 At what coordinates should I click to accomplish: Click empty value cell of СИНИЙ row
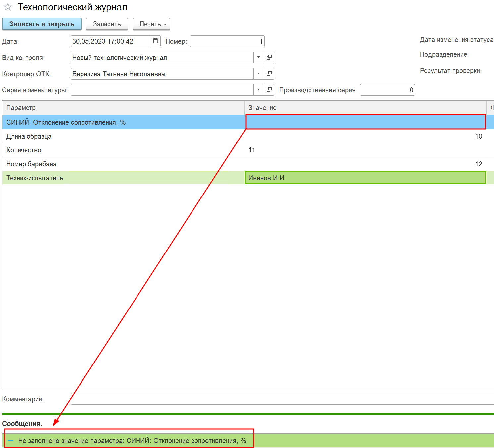tap(365, 122)
